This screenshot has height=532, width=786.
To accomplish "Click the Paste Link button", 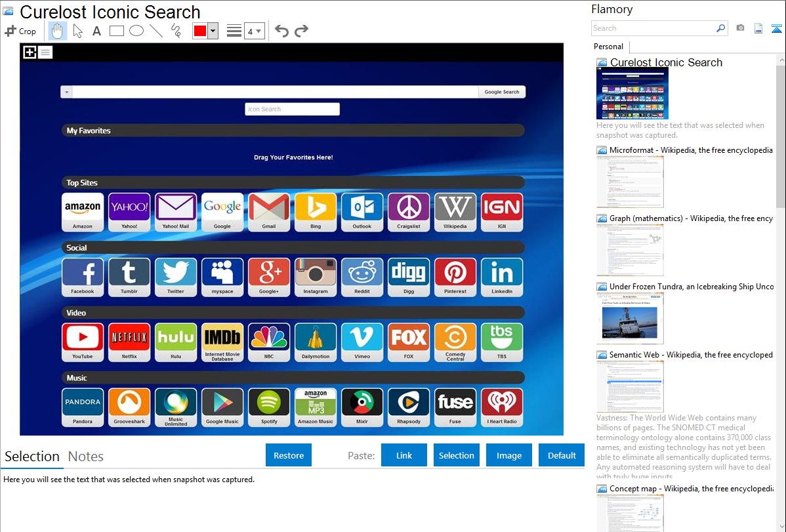I will pyautogui.click(x=404, y=455).
